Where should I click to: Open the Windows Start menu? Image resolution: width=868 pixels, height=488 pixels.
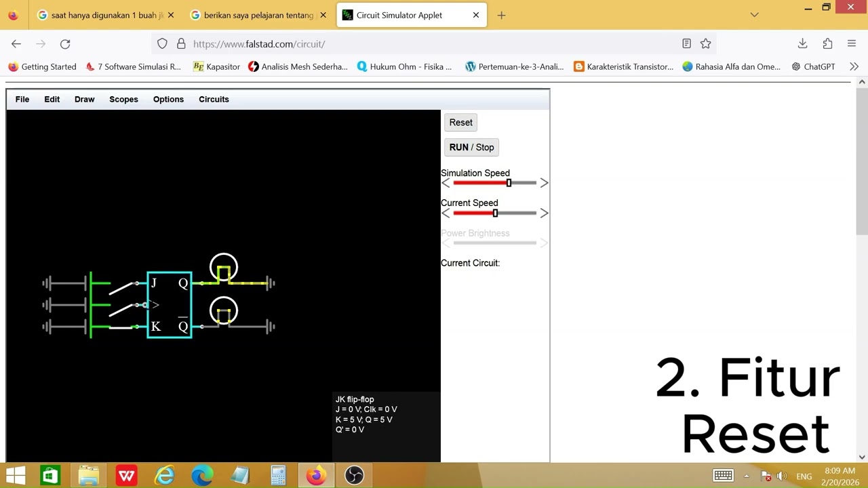click(16, 476)
